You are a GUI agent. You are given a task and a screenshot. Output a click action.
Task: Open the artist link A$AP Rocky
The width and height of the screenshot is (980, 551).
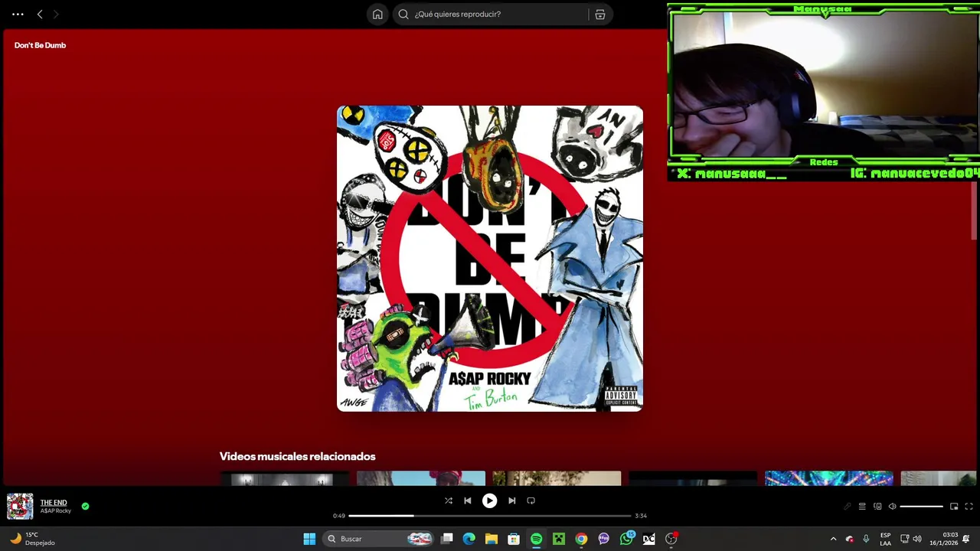tap(55, 511)
